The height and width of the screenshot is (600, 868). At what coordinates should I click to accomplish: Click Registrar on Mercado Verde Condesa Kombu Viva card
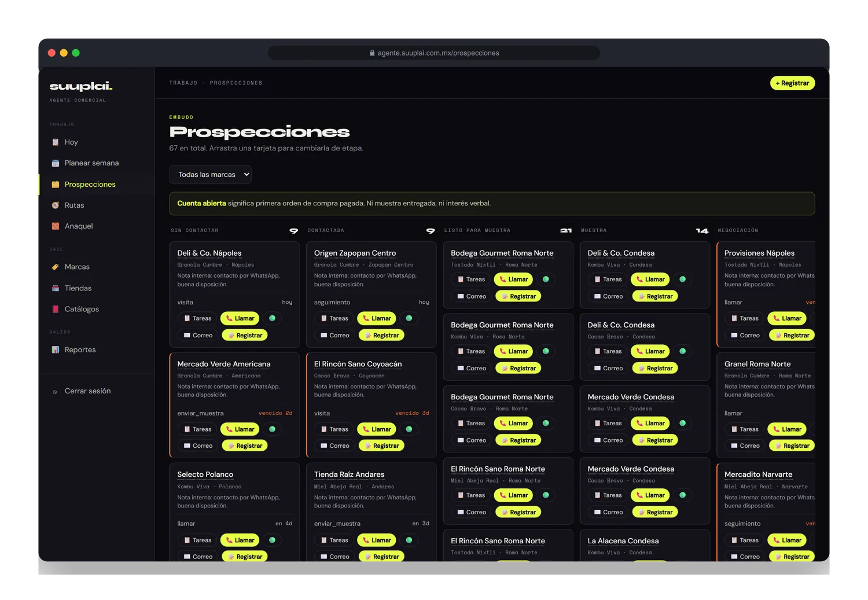coord(655,440)
